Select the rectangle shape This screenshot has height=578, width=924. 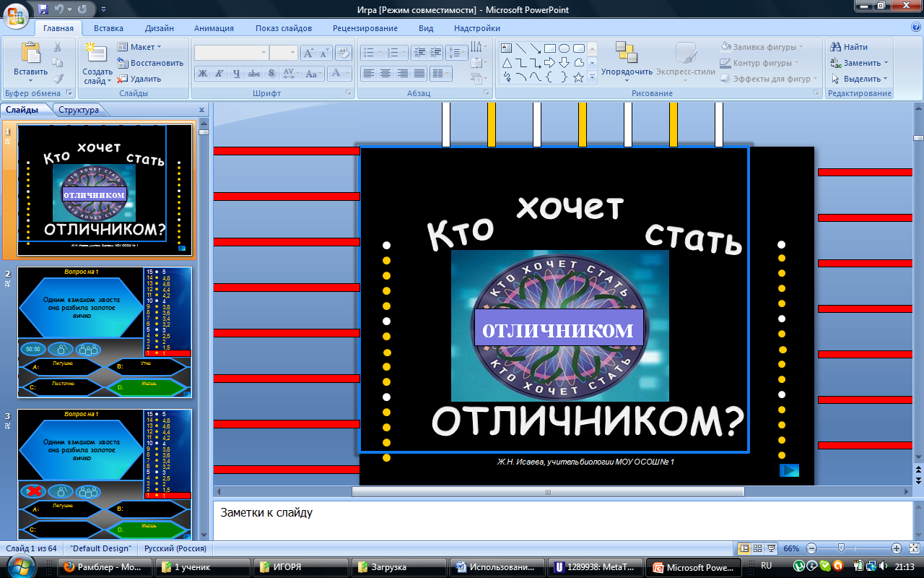tap(550, 48)
